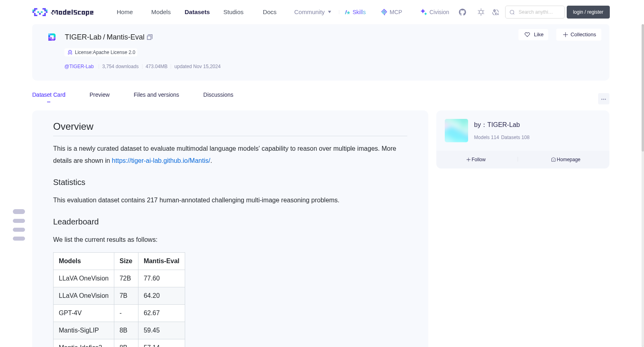644x347 pixels.
Task: Toggle light/dark theme sun icon
Action: pos(481,12)
